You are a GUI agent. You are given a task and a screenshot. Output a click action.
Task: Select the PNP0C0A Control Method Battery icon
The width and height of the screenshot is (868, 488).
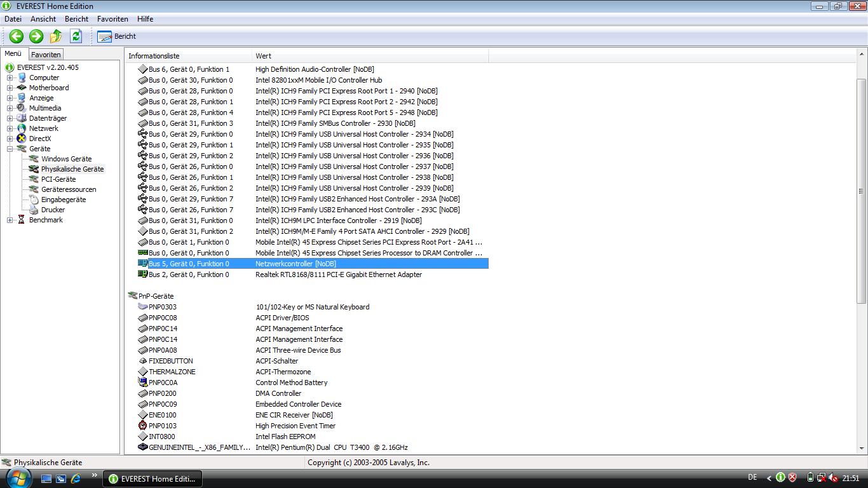click(x=143, y=383)
